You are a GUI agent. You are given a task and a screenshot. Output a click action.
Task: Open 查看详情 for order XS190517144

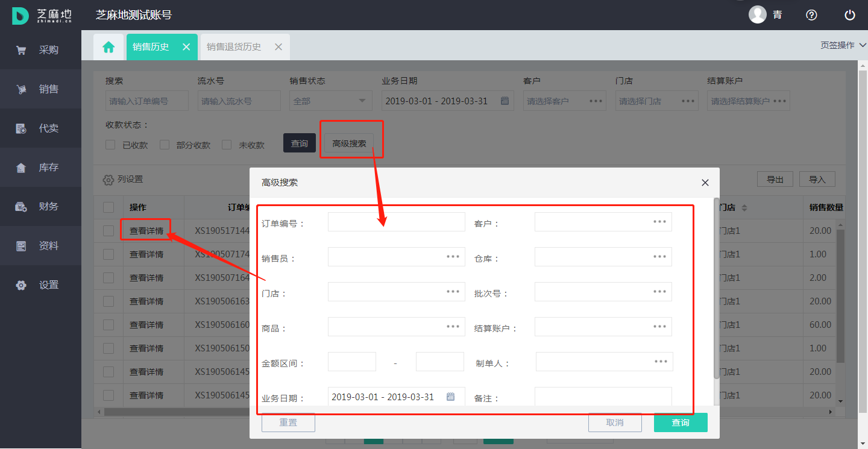click(x=146, y=231)
